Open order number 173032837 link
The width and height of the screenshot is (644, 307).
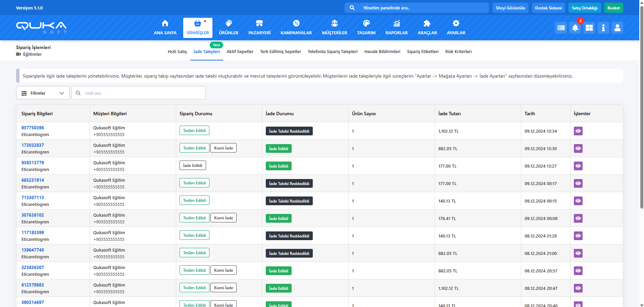click(33, 145)
